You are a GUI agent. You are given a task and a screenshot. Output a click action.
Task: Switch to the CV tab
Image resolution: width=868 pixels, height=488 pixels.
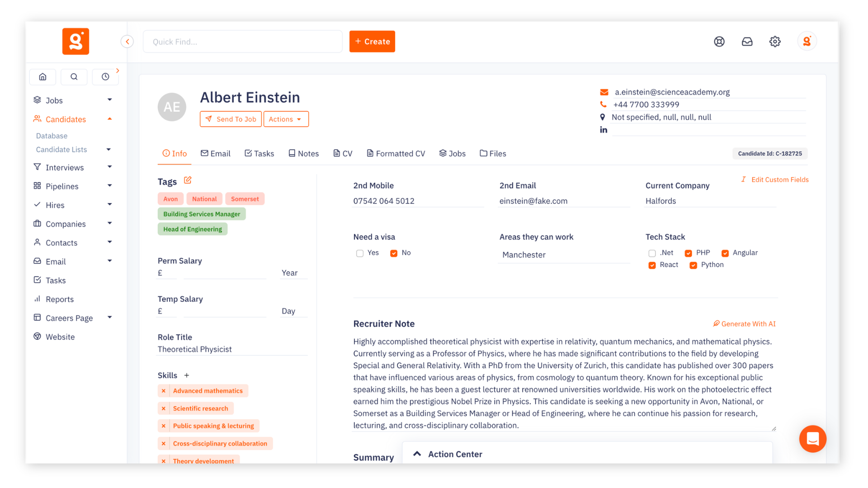[343, 154]
